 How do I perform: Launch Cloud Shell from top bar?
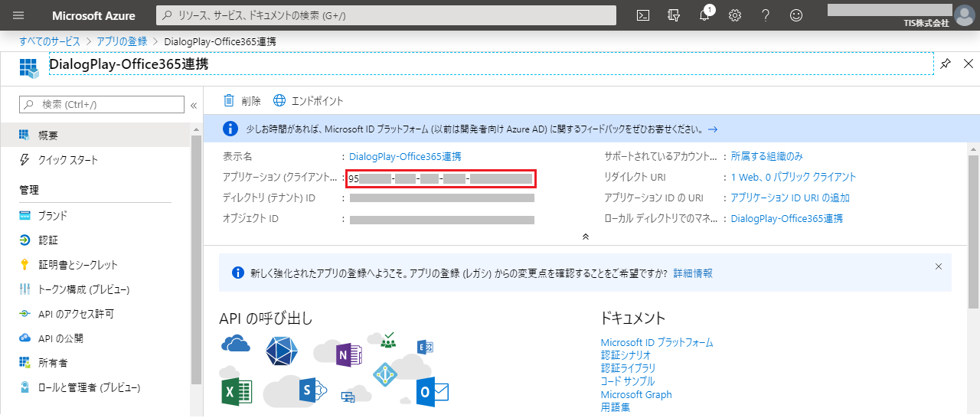(x=644, y=15)
